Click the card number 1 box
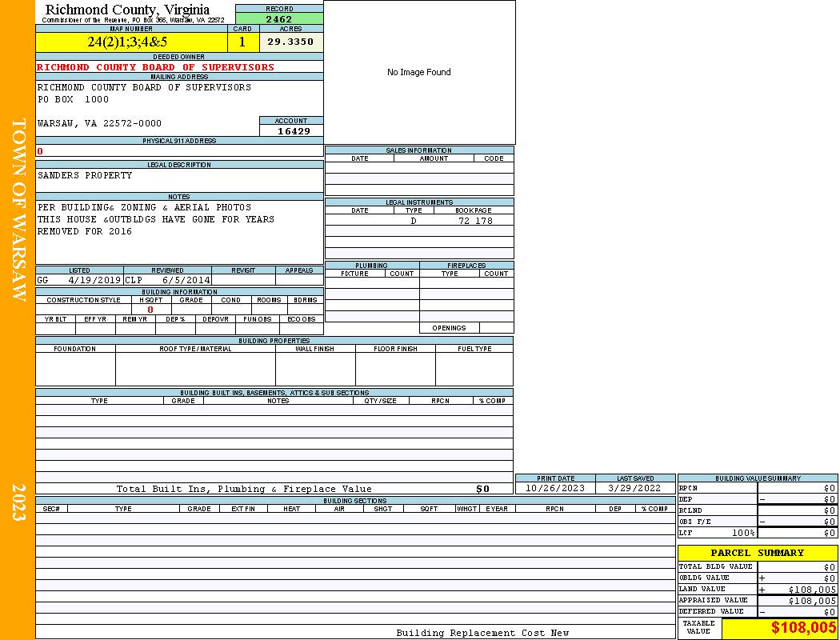This screenshot has height=640, width=840. (242, 42)
